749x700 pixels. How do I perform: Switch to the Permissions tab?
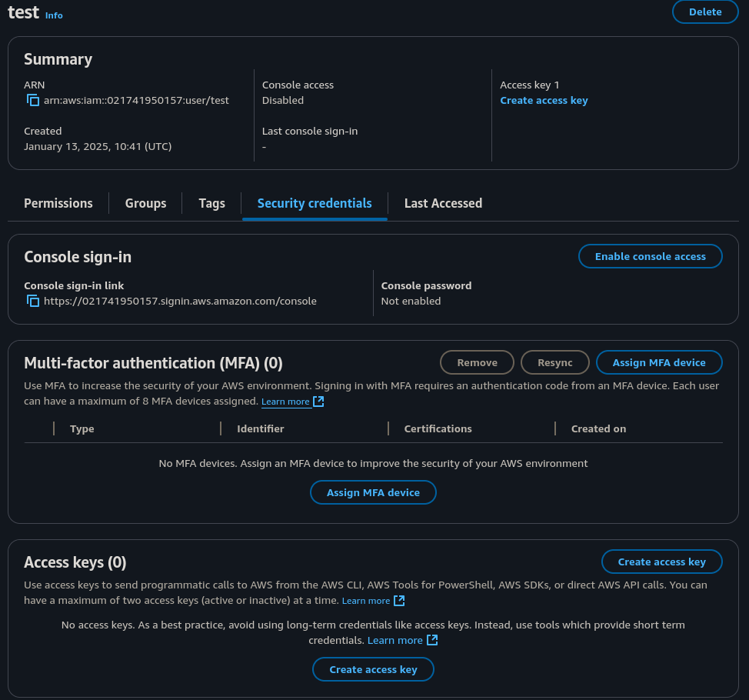coord(58,203)
